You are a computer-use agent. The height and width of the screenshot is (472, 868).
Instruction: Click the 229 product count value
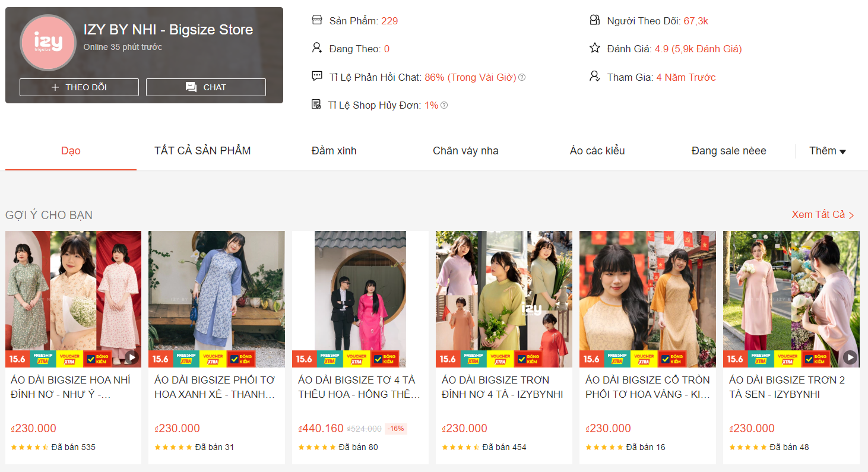(389, 21)
